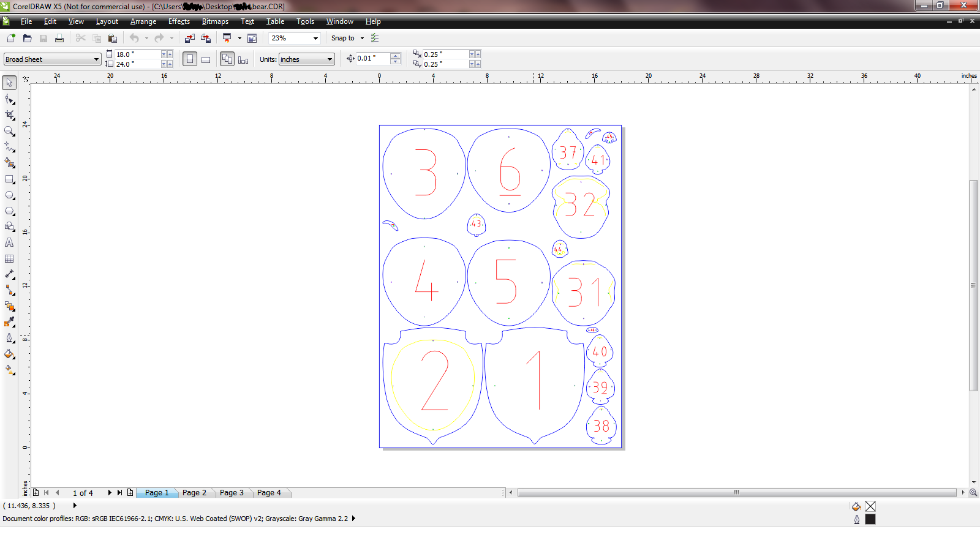This screenshot has width=980, height=551.
Task: Switch to the Page 2 tab
Action: coord(194,493)
